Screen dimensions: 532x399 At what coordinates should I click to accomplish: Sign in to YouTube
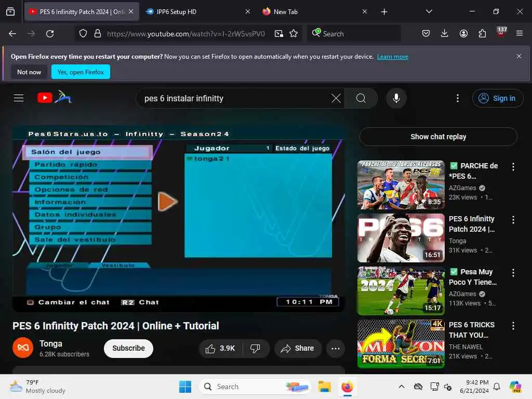(x=497, y=98)
